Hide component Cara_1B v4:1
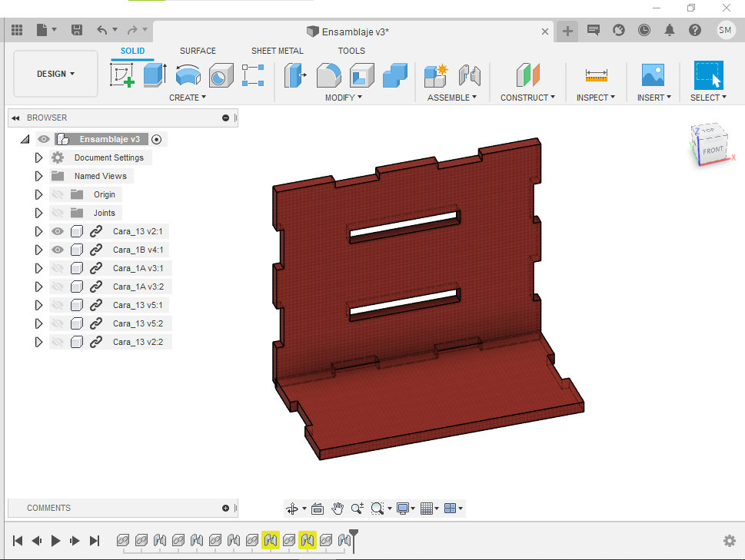The height and width of the screenshot is (560, 745). click(58, 250)
